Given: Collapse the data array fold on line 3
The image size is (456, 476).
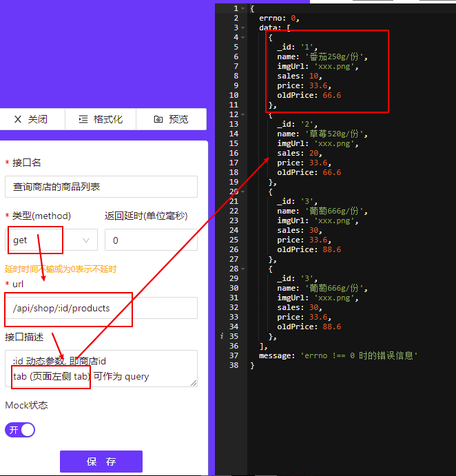Looking at the screenshot, I should pyautogui.click(x=243, y=28).
